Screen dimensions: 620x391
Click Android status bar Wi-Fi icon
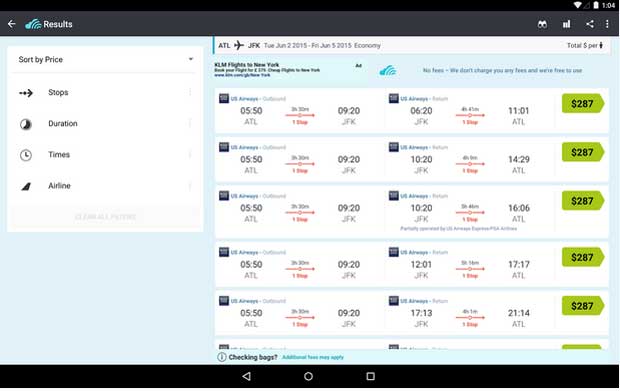pos(577,5)
